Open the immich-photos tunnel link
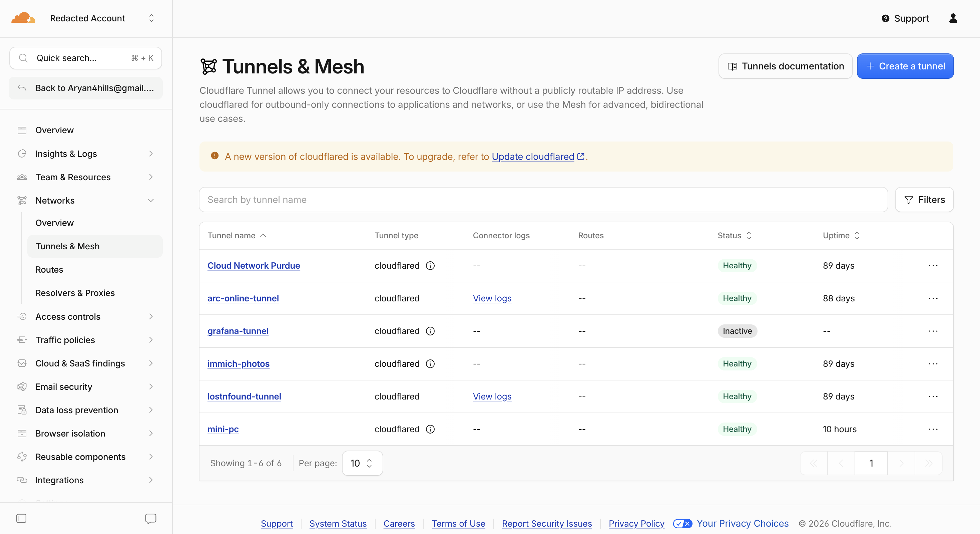The image size is (980, 534). tap(238, 364)
